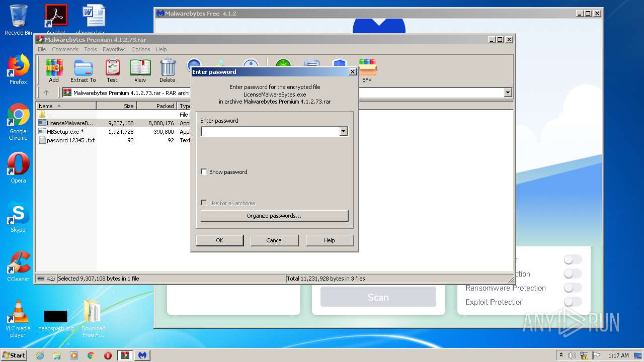Toggle Ransomware Protection switch in Malwarebytes

coord(573,288)
